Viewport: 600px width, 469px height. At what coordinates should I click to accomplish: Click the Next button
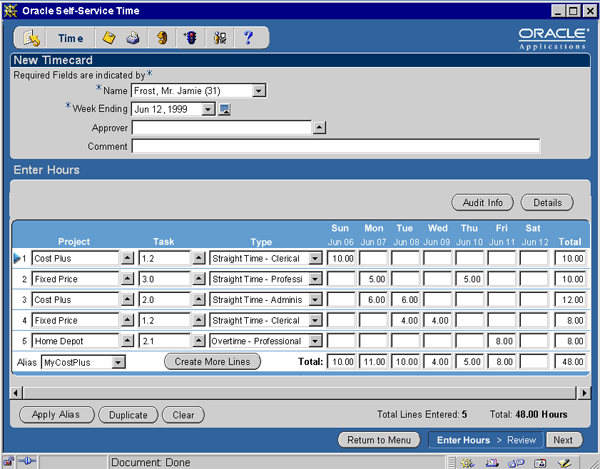pos(563,440)
